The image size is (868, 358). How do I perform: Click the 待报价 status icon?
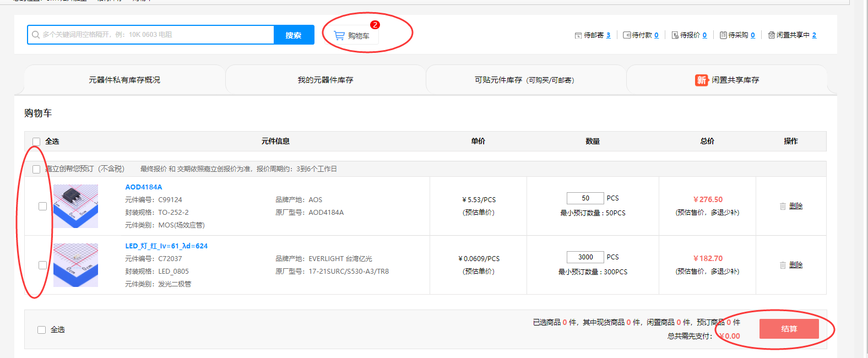[x=675, y=35]
